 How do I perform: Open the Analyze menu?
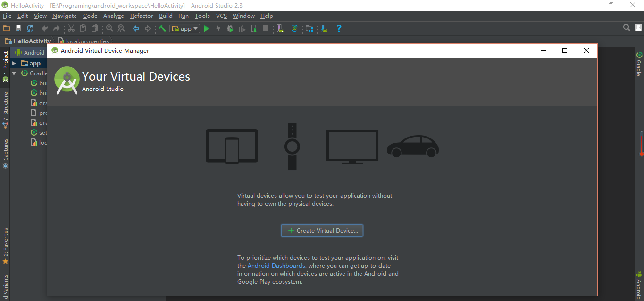point(114,16)
